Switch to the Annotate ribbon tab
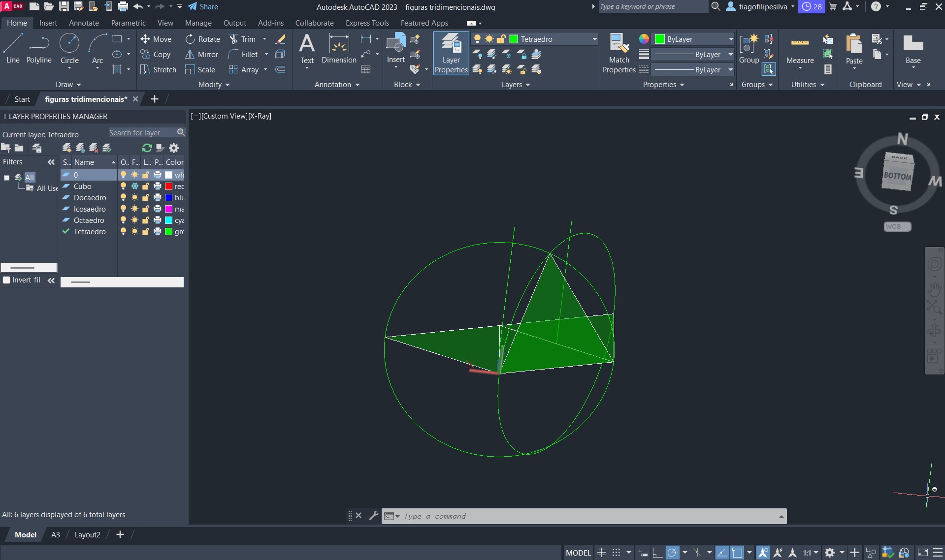 coord(84,23)
